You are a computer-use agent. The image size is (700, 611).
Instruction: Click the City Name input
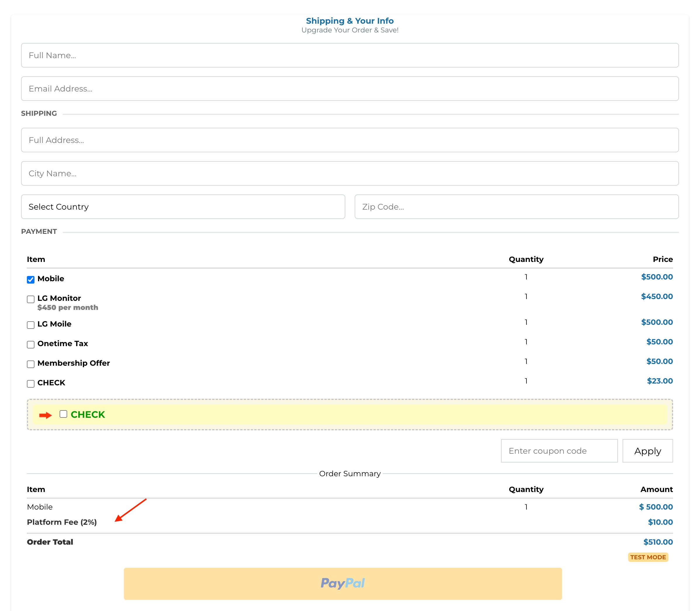pyautogui.click(x=350, y=174)
